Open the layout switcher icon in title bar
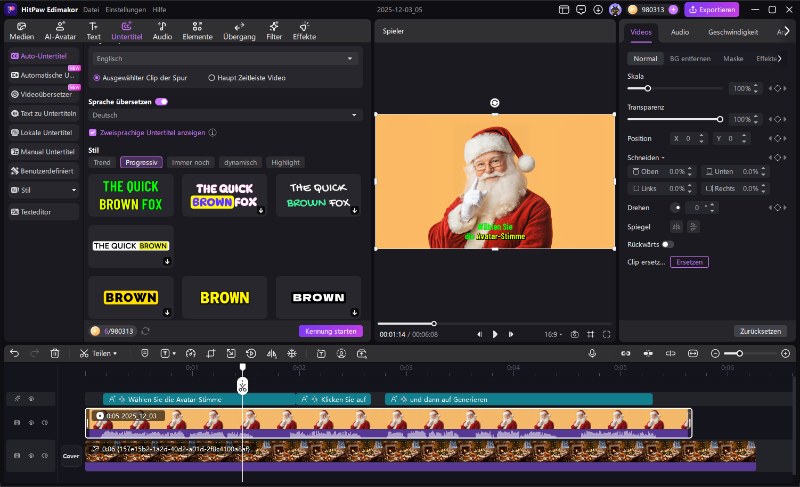This screenshot has width=800, height=487. (x=564, y=10)
